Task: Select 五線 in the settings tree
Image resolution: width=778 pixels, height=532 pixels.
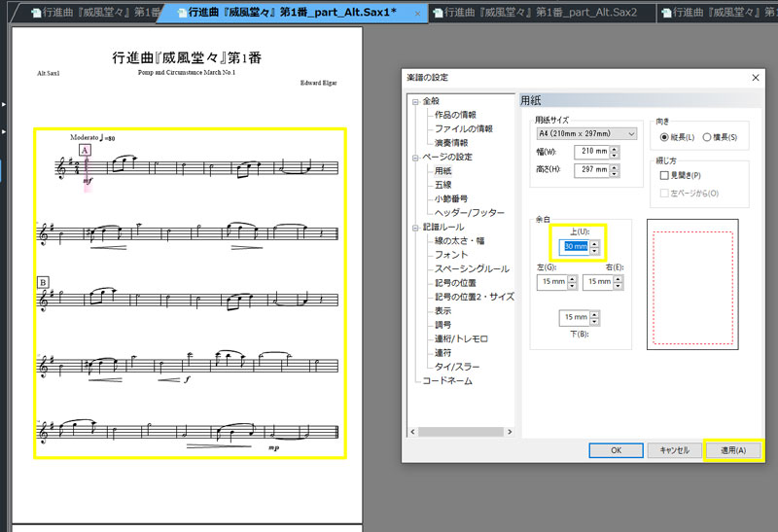Action: coord(442,185)
